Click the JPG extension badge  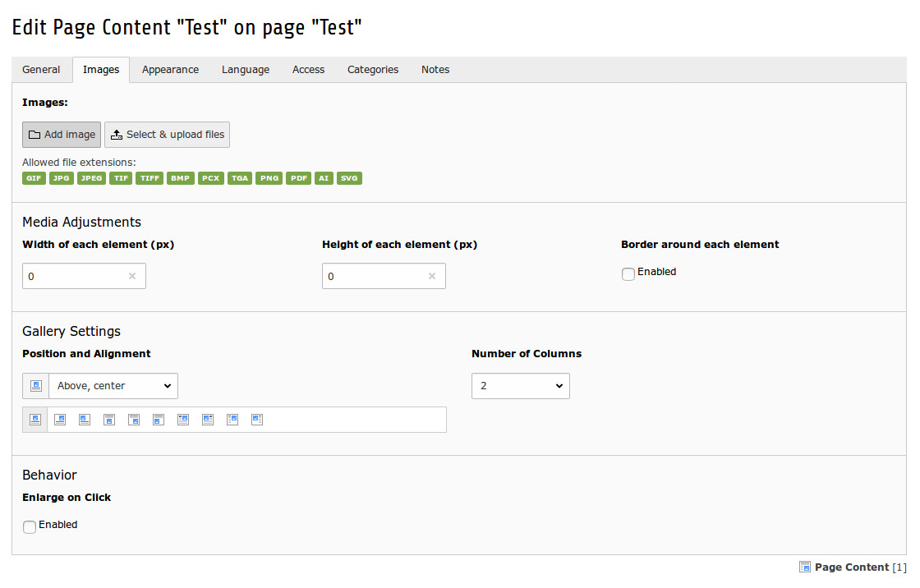[62, 178]
